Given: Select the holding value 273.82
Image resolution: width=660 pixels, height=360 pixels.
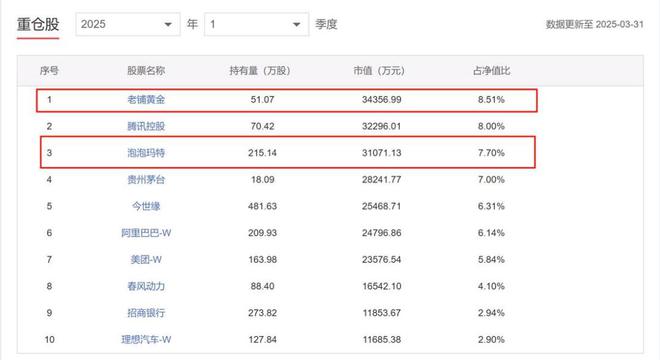Looking at the screenshot, I should pos(262,313).
